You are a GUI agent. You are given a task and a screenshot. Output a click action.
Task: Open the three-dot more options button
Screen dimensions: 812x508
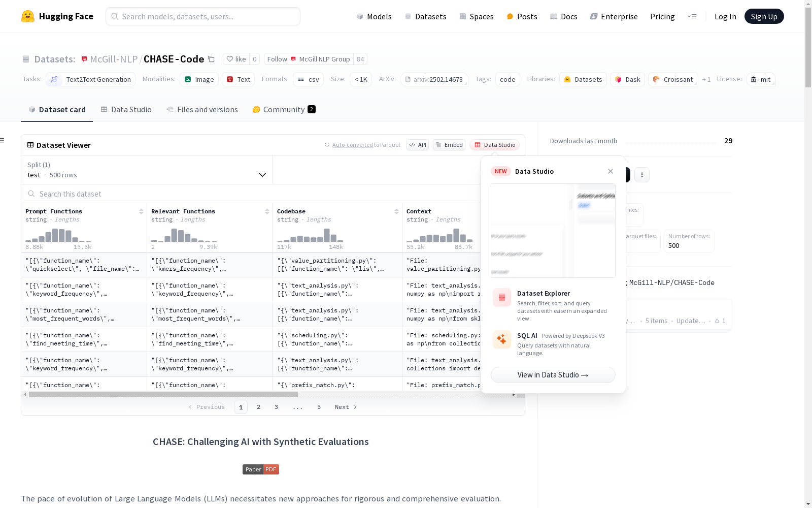coord(642,175)
